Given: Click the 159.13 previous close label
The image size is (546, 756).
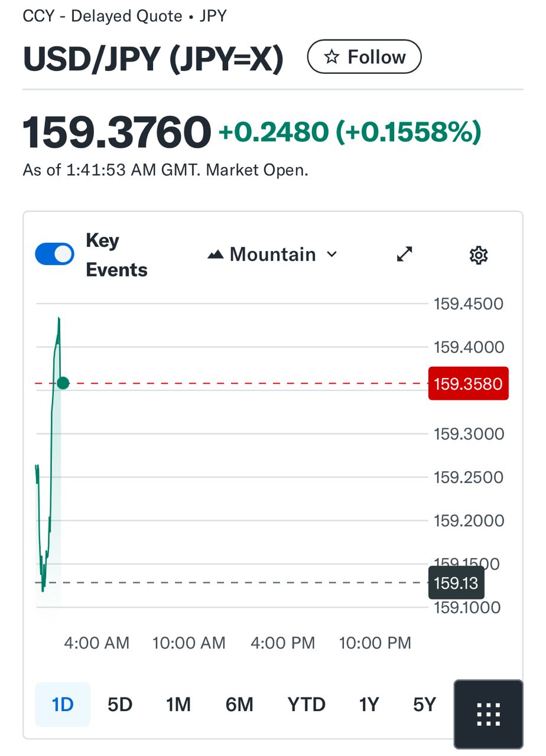Looking at the screenshot, I should click(455, 583).
